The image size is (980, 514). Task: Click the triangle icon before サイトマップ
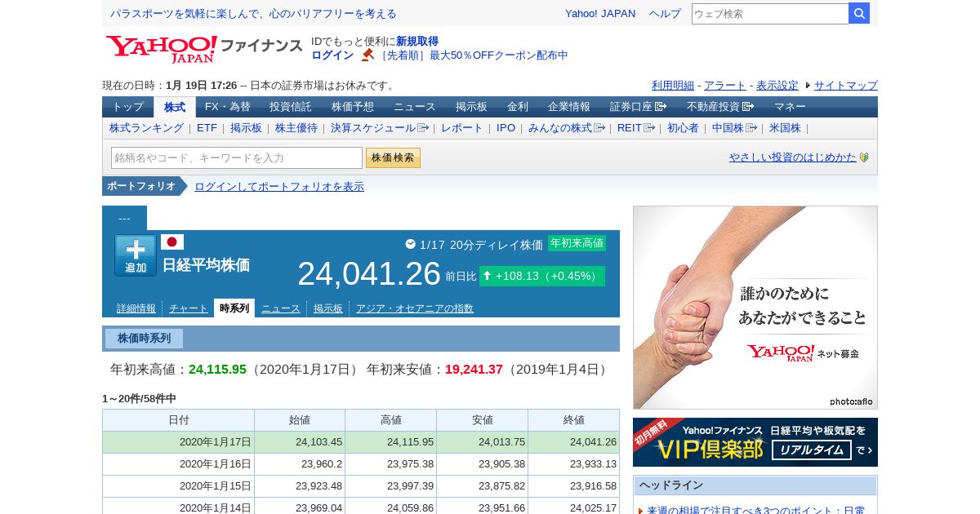point(808,85)
